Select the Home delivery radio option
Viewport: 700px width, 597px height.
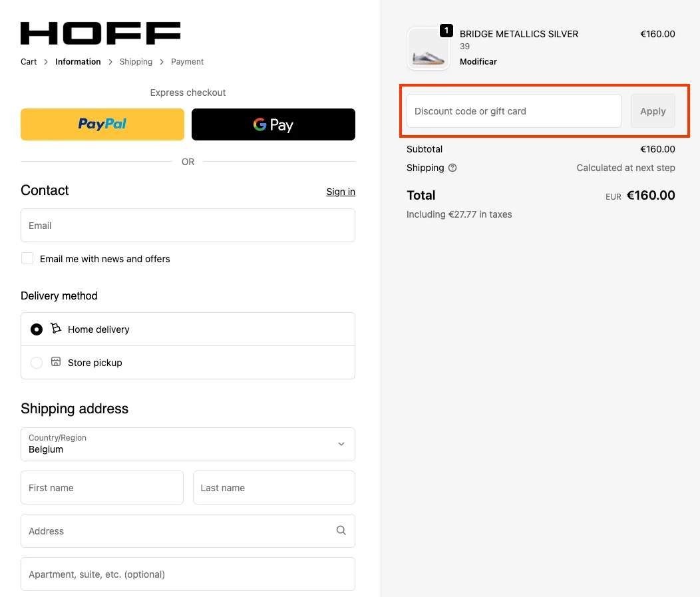coord(37,329)
